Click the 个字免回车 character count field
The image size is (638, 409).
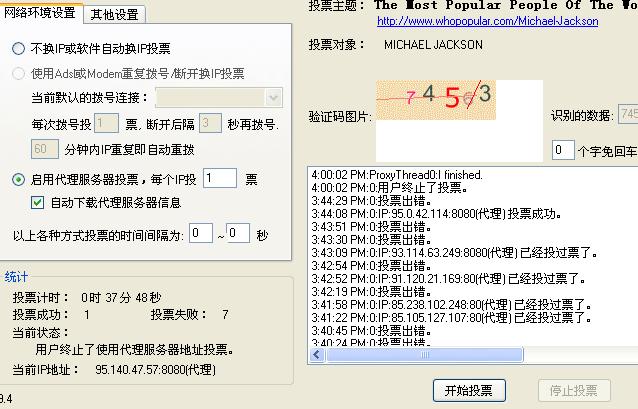[563, 151]
